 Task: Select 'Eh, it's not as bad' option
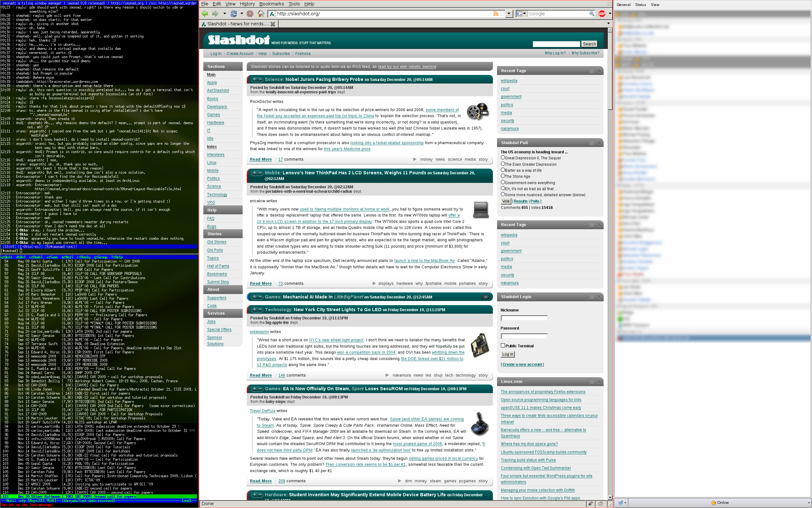click(x=503, y=189)
